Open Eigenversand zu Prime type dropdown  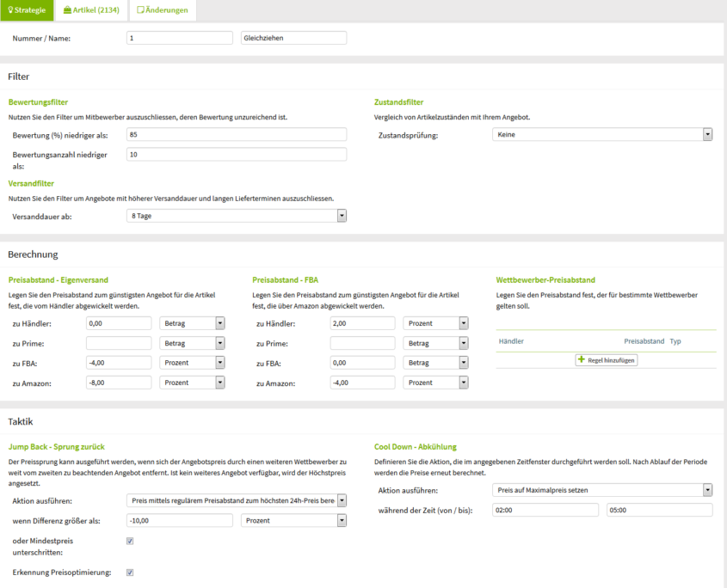[x=192, y=343]
